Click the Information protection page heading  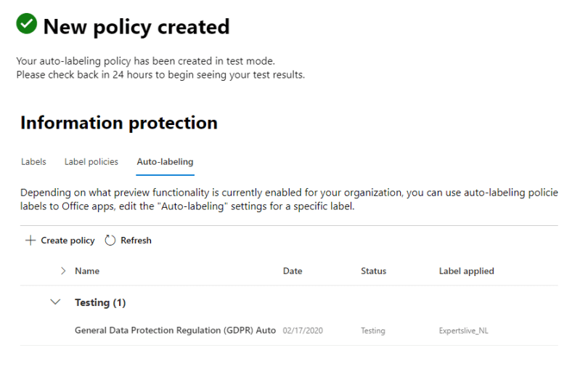point(119,123)
